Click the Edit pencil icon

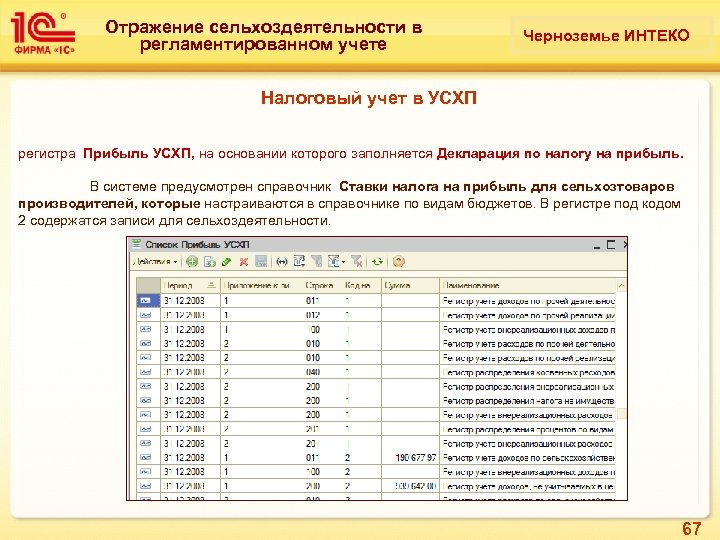(226, 262)
